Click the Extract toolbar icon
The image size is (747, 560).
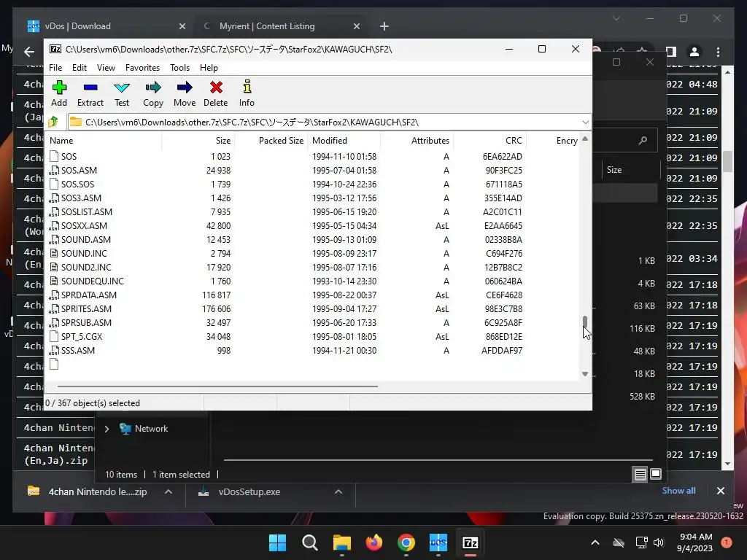pos(90,93)
